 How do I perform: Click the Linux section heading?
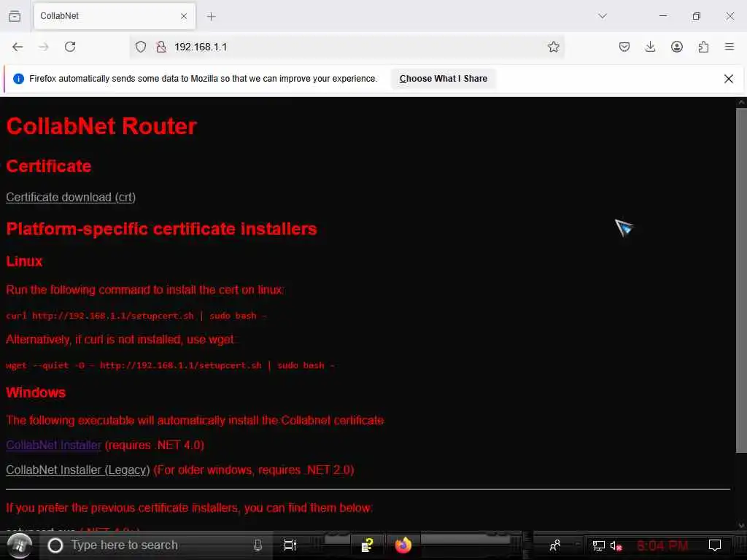tap(24, 261)
